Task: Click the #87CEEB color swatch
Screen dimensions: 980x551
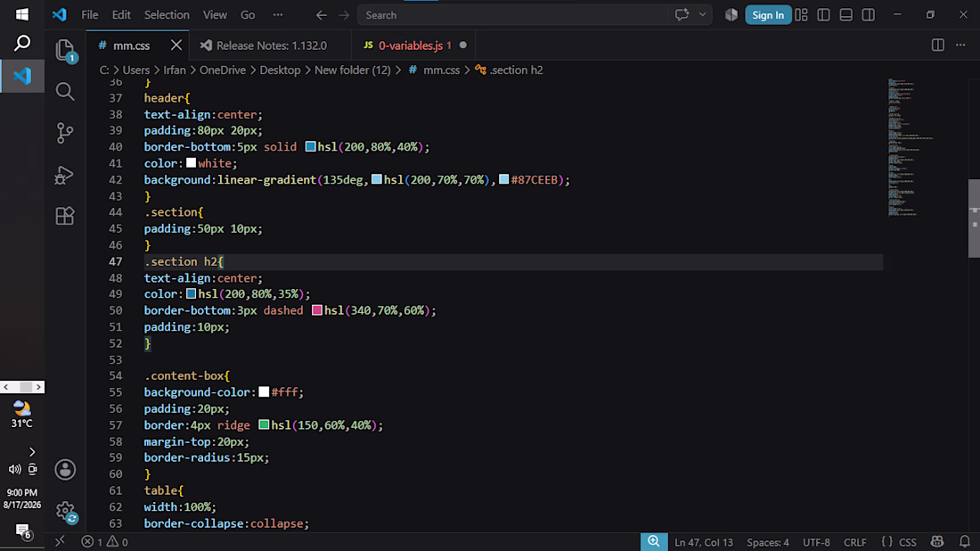Action: coord(503,179)
